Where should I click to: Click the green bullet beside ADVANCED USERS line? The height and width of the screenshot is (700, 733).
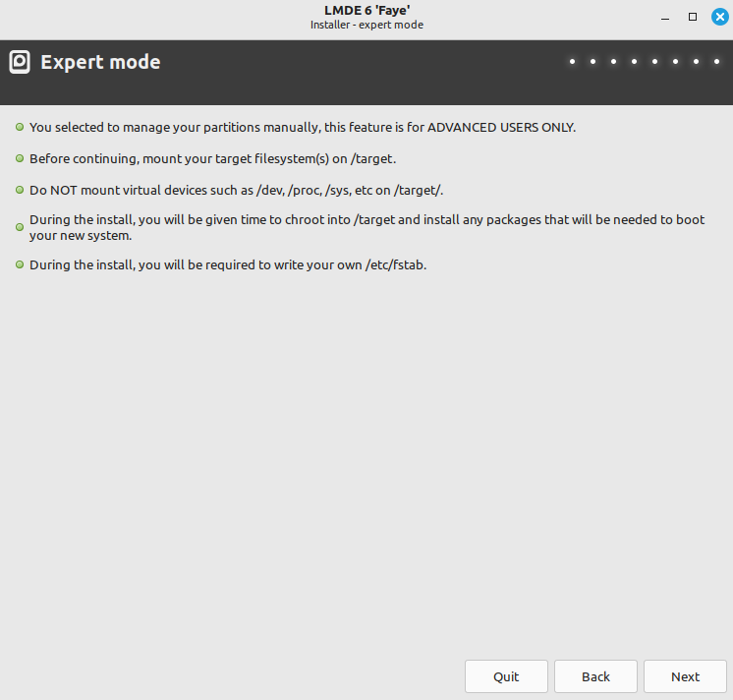point(20,127)
